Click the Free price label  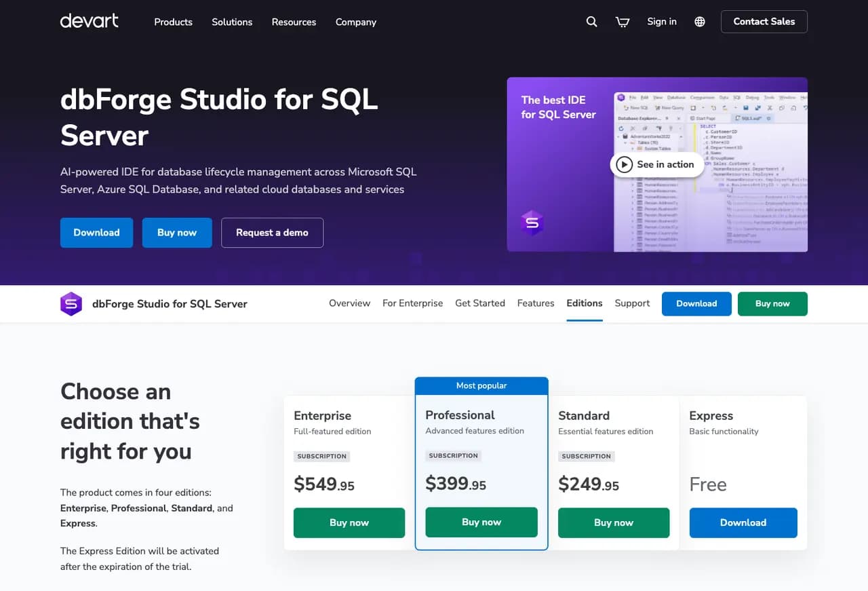[708, 484]
